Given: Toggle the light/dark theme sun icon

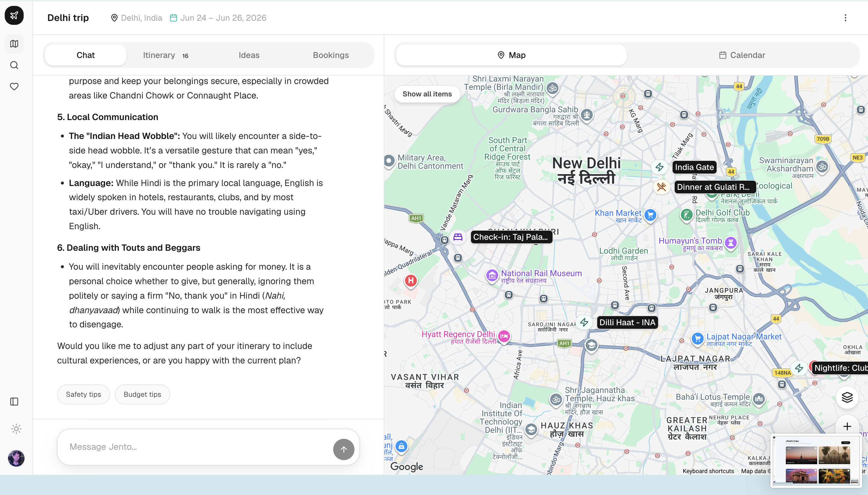Looking at the screenshot, I should pos(16,429).
